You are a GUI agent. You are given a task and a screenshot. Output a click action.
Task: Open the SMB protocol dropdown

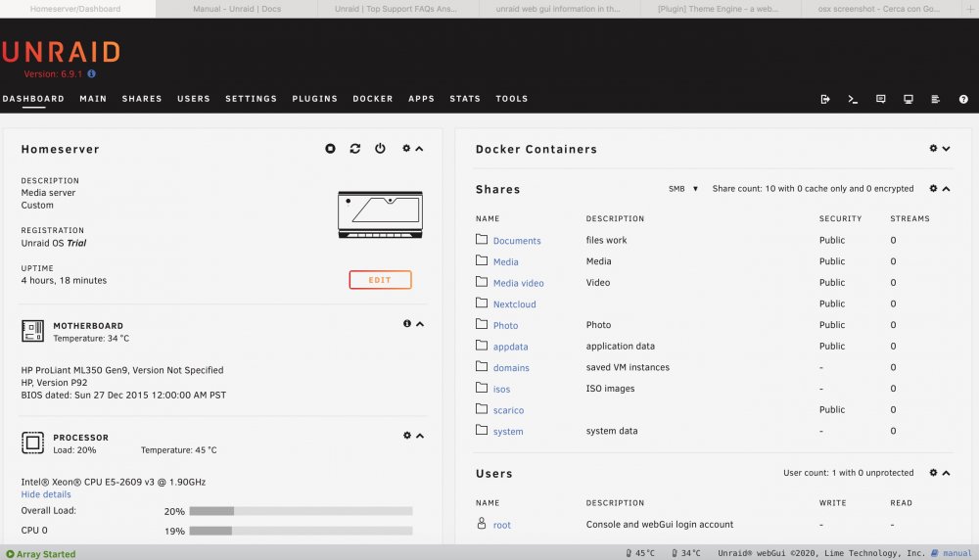click(x=683, y=189)
